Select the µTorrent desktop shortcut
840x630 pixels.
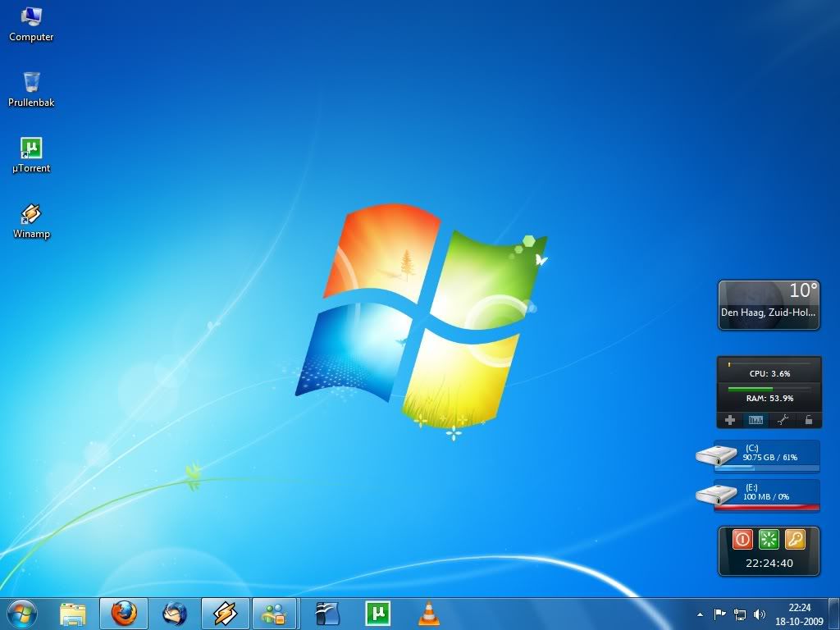pyautogui.click(x=31, y=155)
